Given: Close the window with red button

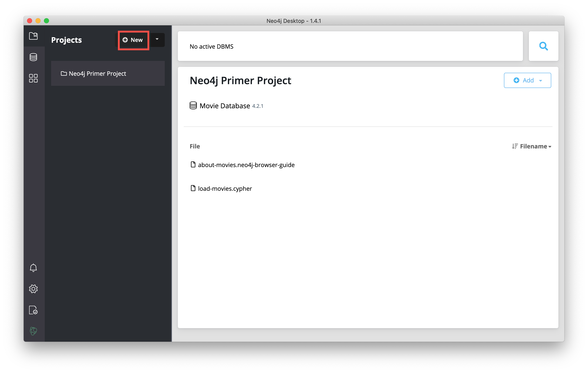Looking at the screenshot, I should [x=30, y=21].
